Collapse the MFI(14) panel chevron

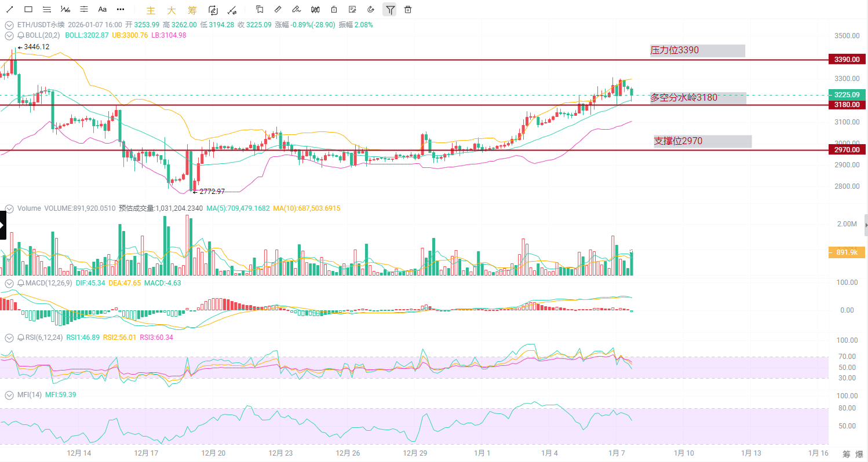pyautogui.click(x=9, y=394)
